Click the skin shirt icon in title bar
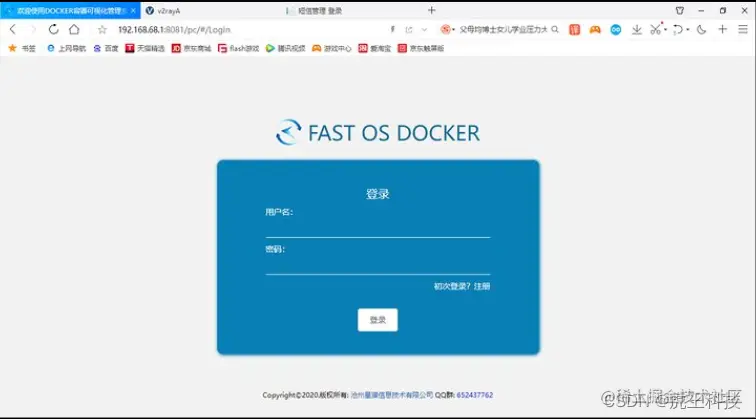 coord(680,10)
